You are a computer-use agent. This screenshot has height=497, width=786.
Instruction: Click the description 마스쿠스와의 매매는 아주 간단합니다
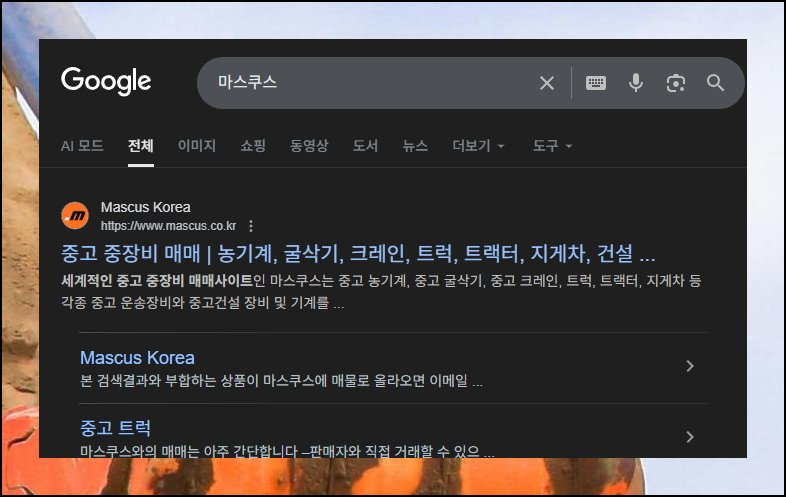[x=287, y=451]
